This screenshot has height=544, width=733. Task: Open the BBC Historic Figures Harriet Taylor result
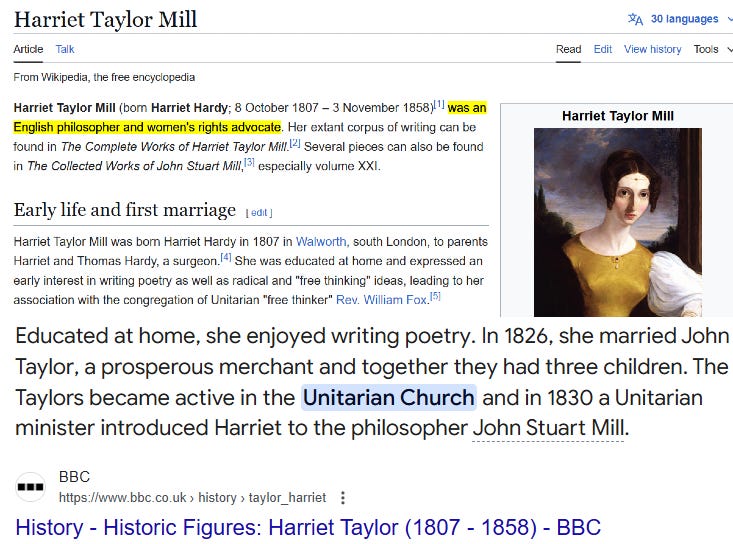point(308,527)
